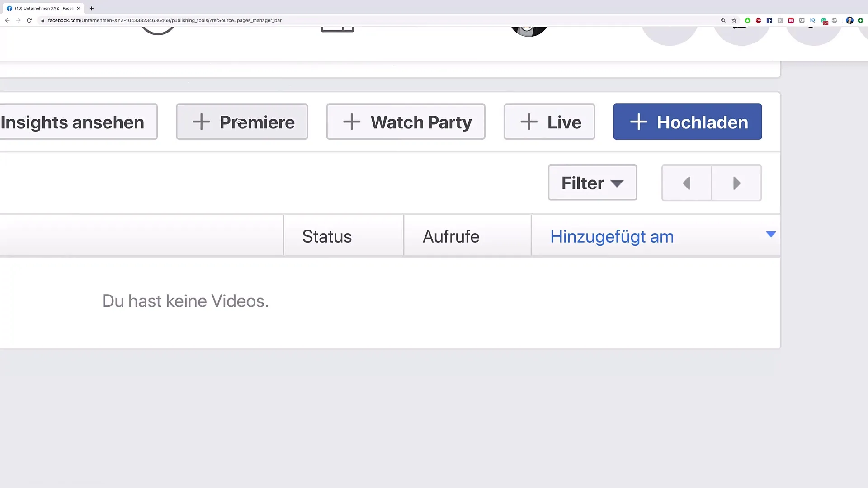Reload the page with the refresh icon
The height and width of the screenshot is (488, 868).
point(29,20)
